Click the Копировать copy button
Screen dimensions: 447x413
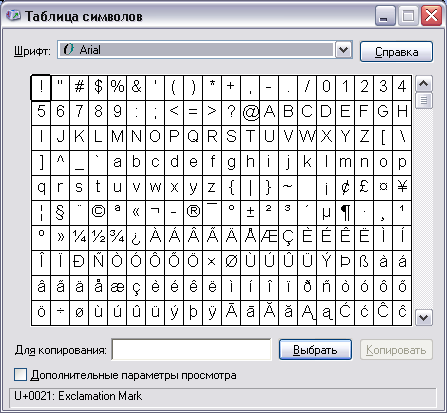coord(396,350)
